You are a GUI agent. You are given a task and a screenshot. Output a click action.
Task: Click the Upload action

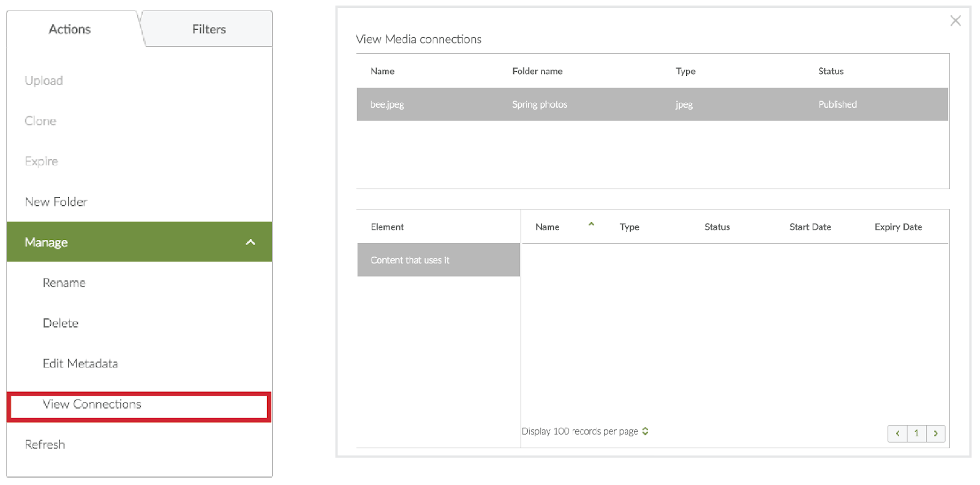click(x=43, y=81)
